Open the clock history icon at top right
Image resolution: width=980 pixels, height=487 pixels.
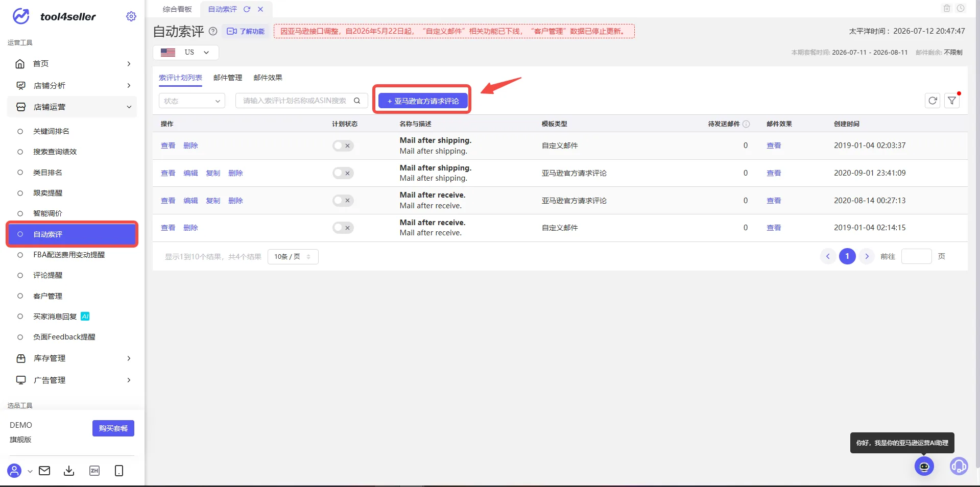pyautogui.click(x=961, y=8)
